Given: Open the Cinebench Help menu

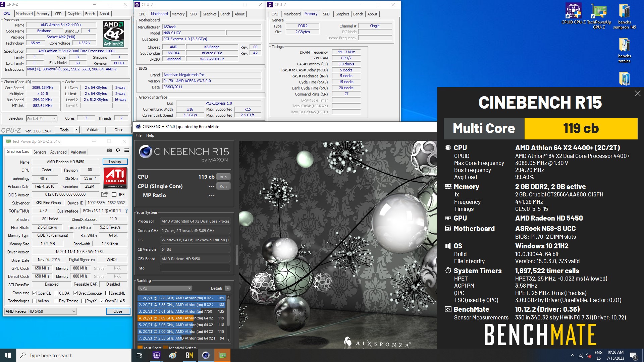Looking at the screenshot, I should click(150, 135).
